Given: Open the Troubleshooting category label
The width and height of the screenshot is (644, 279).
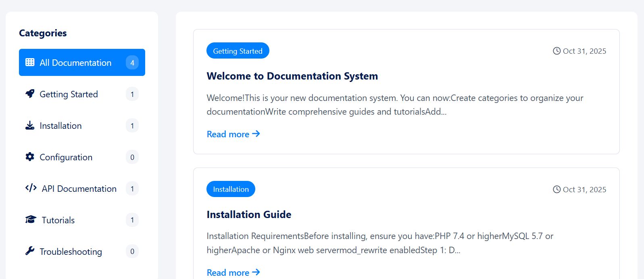Looking at the screenshot, I should point(71,252).
